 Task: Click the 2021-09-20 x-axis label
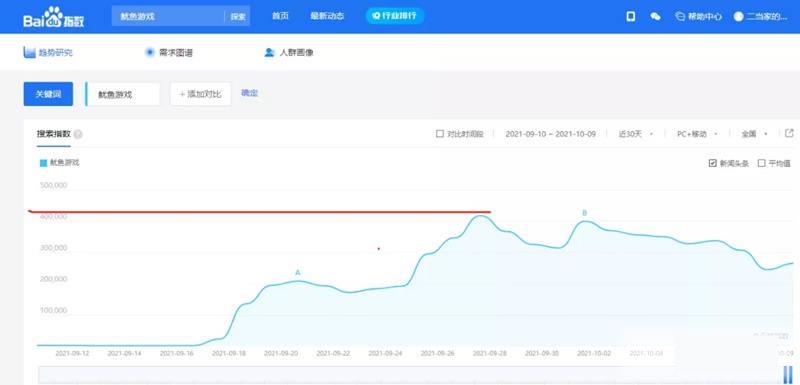tap(281, 353)
